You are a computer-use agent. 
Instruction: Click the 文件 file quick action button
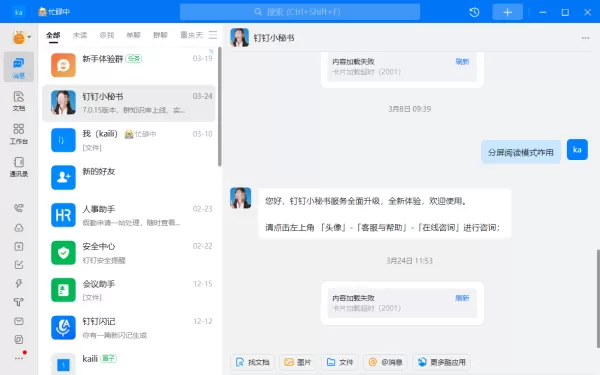340,362
